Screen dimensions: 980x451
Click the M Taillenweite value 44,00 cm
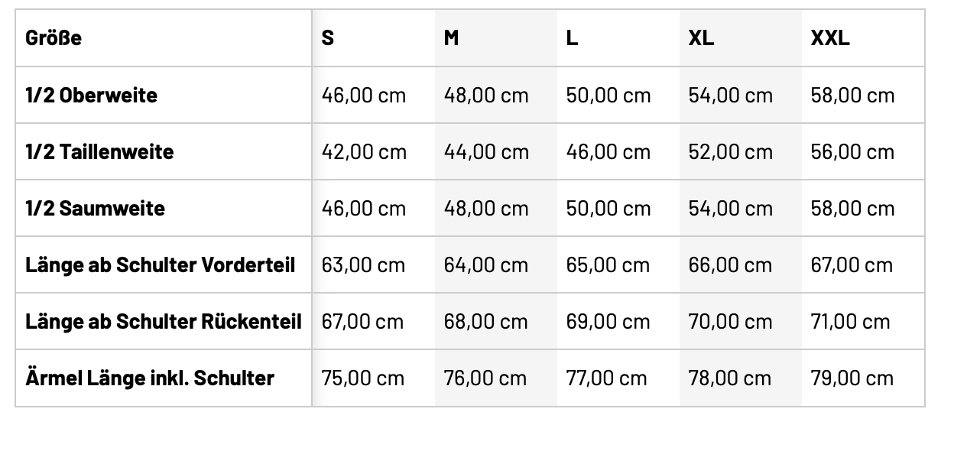coord(486,151)
